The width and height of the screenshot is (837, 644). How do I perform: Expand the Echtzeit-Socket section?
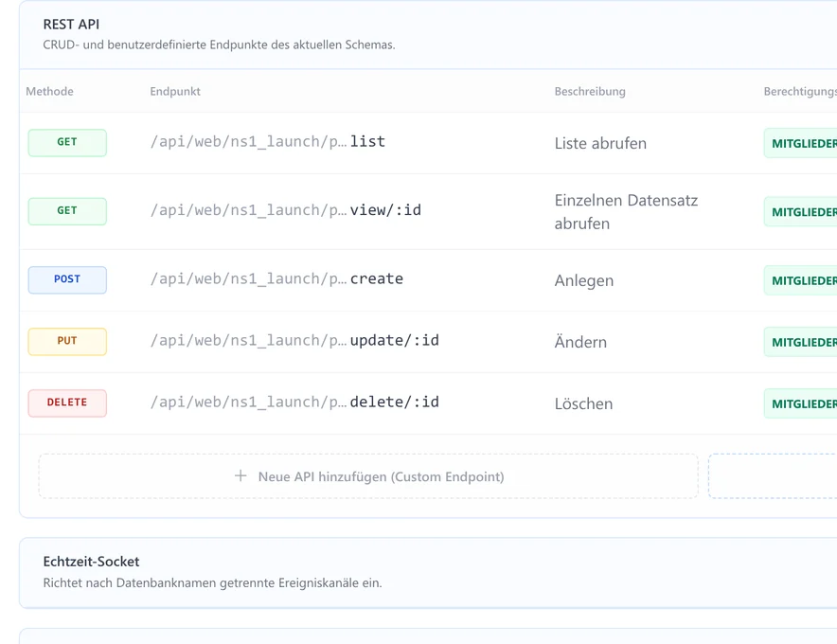(x=428, y=572)
